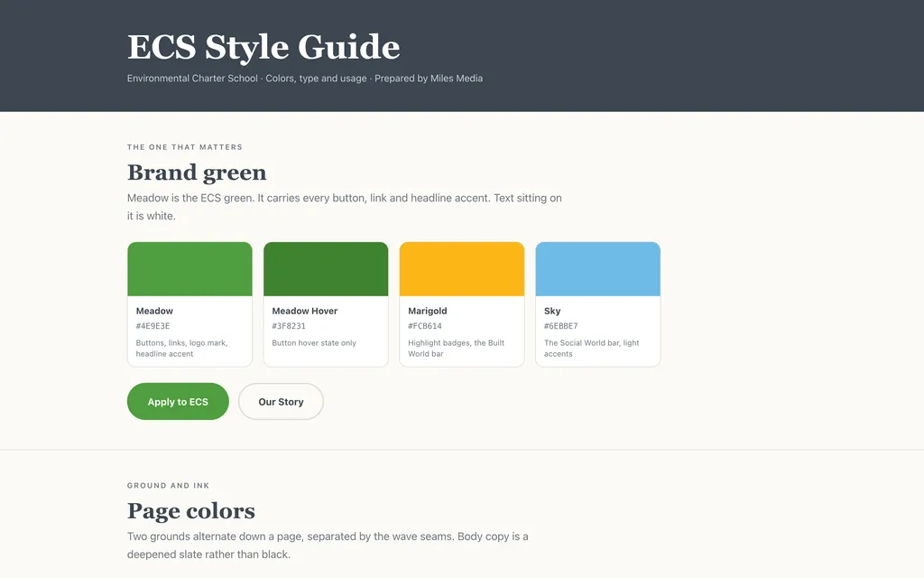
Task: Select the Page colors heading
Action: 191,511
